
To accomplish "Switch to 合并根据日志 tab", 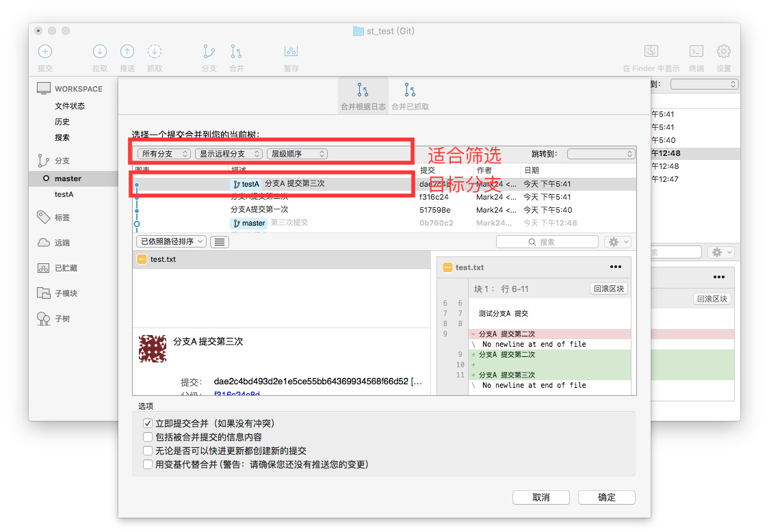I will pyautogui.click(x=363, y=96).
